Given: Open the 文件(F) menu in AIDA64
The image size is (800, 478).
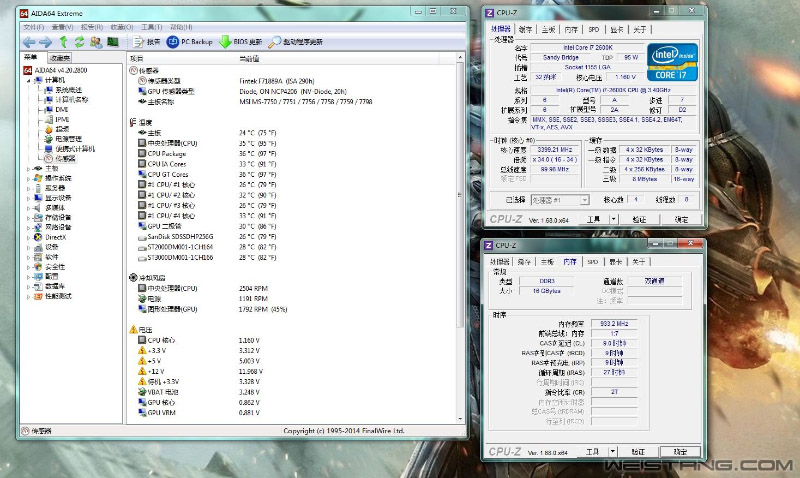Looking at the screenshot, I should (33, 27).
